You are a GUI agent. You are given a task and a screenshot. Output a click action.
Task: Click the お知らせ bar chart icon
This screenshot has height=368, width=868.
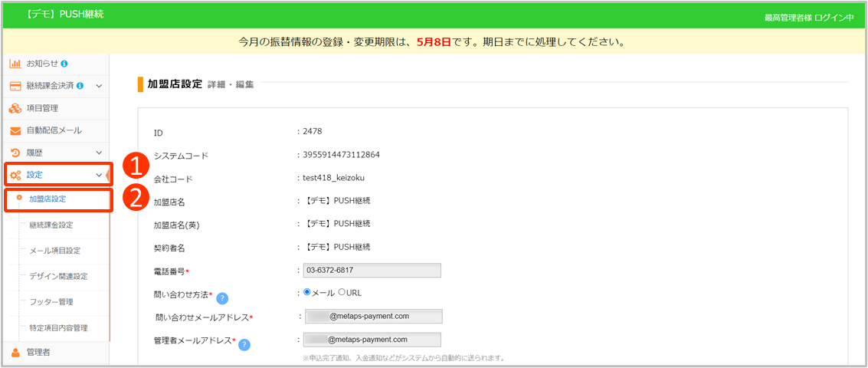coord(15,63)
